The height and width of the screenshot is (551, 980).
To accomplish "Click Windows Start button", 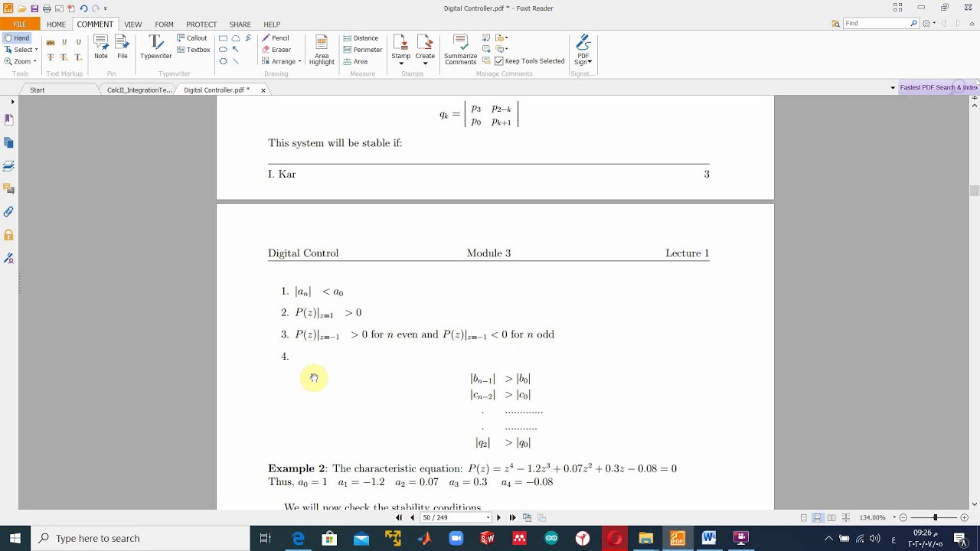I will click(15, 538).
